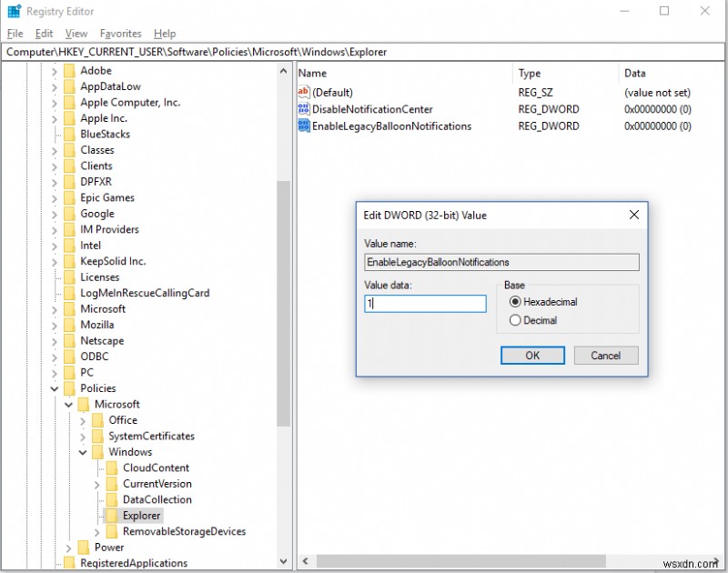Collapse the Windows key
The width and height of the screenshot is (728, 573).
(x=83, y=452)
